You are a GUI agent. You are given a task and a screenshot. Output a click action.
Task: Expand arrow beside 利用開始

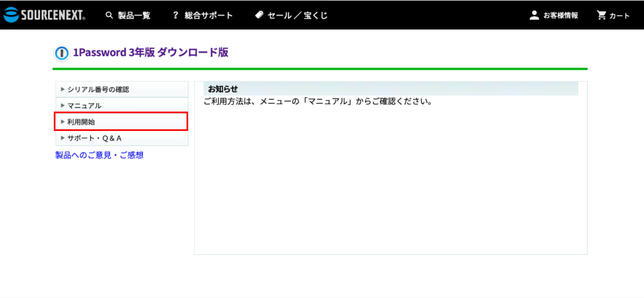pyautogui.click(x=62, y=122)
